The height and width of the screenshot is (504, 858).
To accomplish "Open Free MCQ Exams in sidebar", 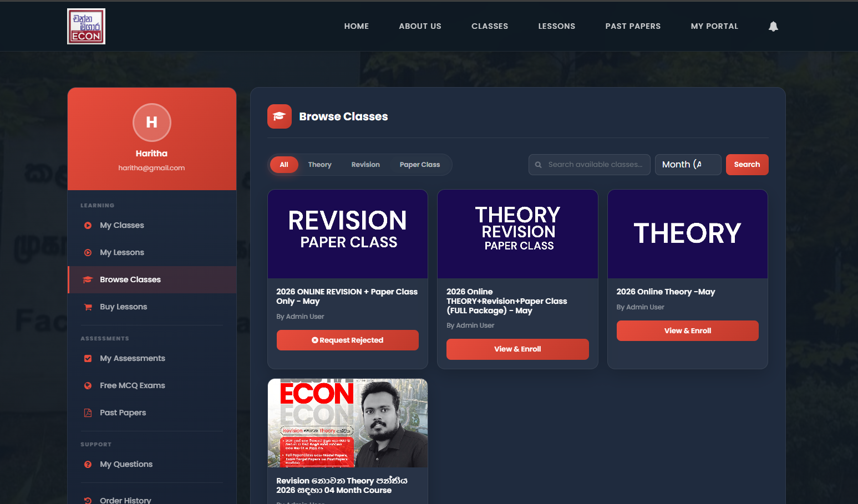I will coord(152,386).
